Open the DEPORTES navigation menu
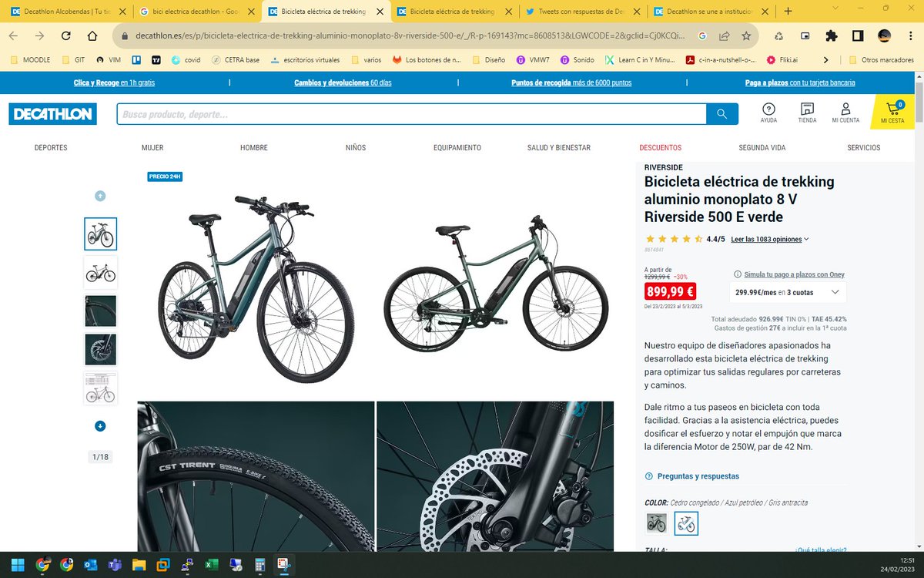924x578 pixels. click(x=51, y=147)
